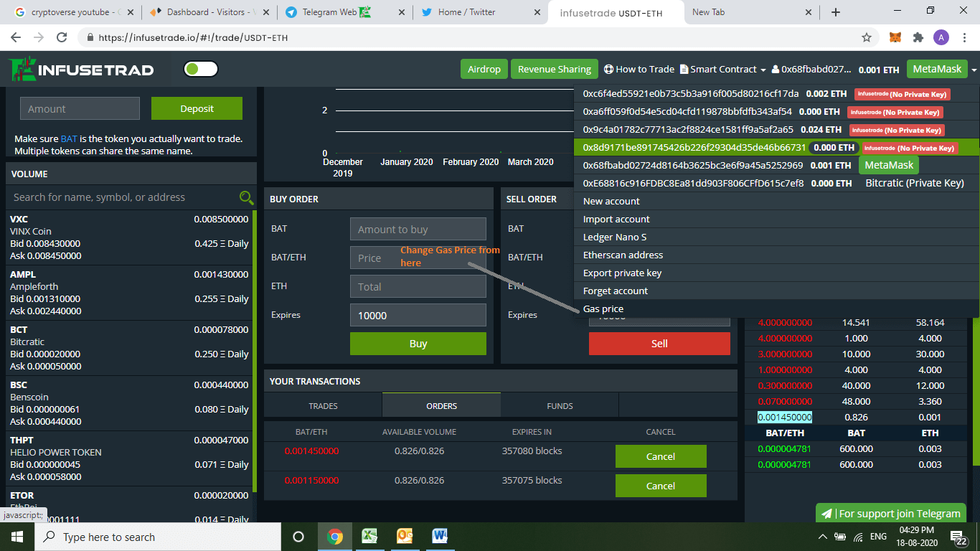
Task: Open the notification center icon
Action: [958, 537]
